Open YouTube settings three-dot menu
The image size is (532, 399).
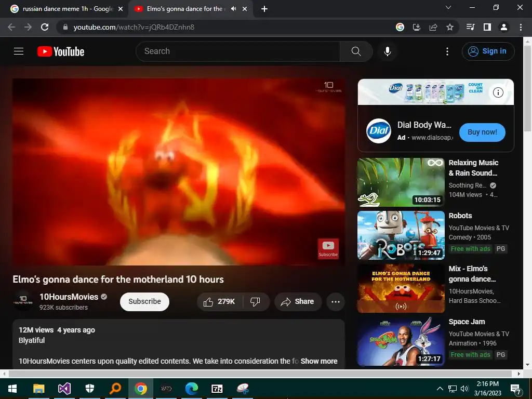tap(447, 51)
